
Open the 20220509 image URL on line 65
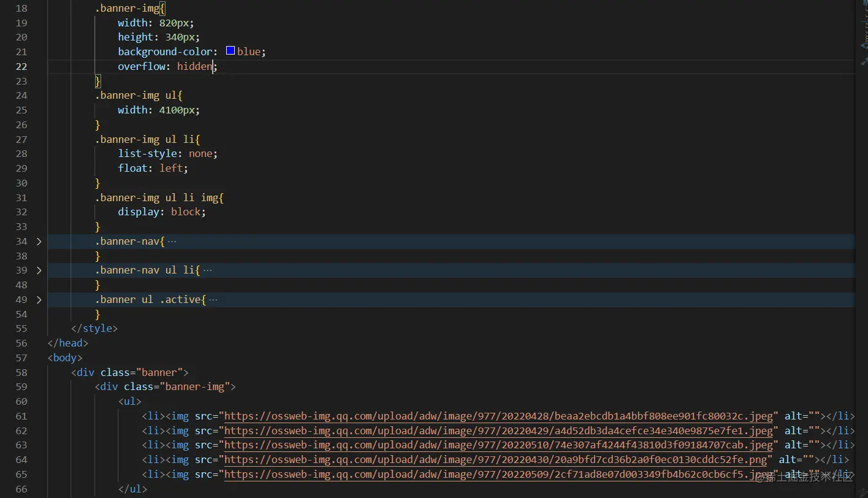click(499, 475)
